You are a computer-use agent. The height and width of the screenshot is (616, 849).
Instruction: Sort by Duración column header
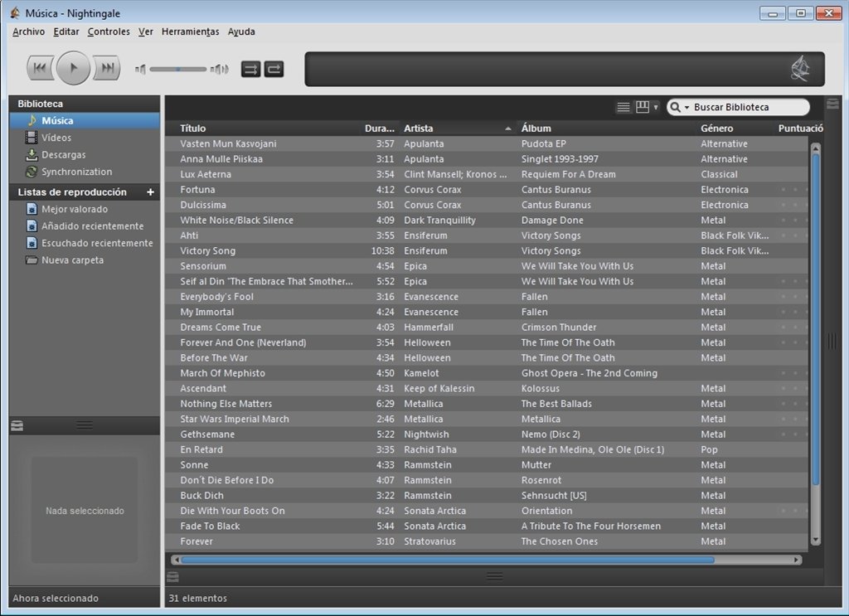click(379, 129)
